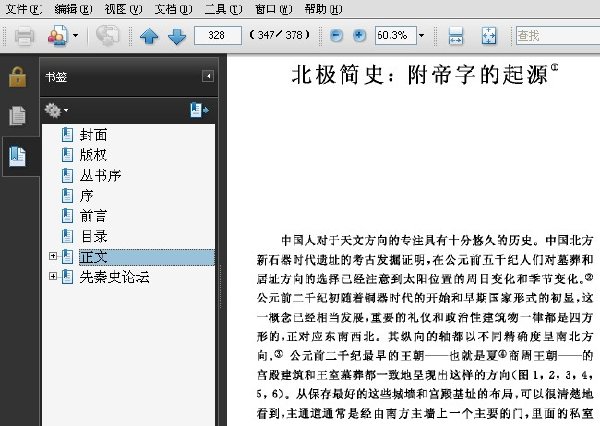Click the fit full page icon
Image resolution: width=600 pixels, height=426 pixels.
[489, 36]
